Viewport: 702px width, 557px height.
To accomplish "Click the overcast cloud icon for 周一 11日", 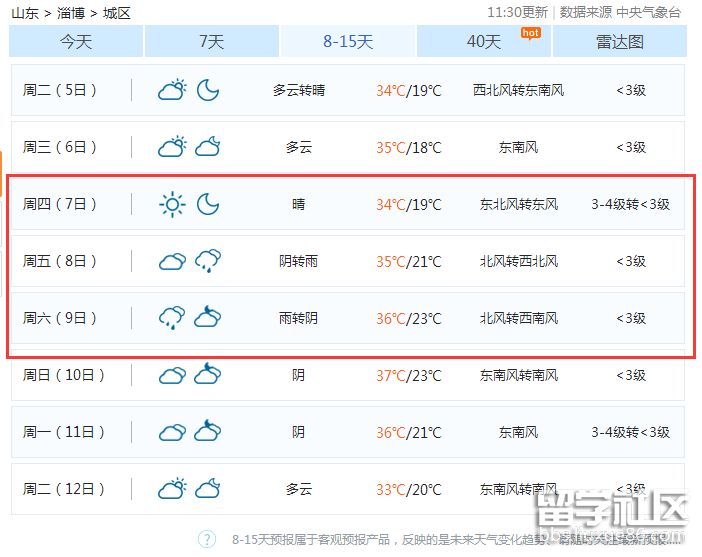I will coord(172,433).
